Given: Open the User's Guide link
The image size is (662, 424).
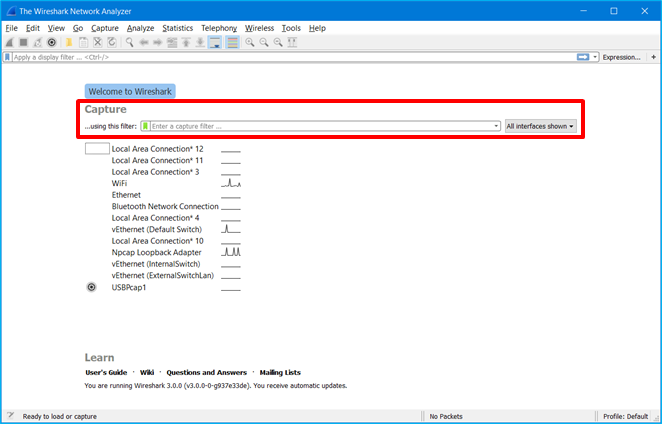Looking at the screenshot, I should click(x=106, y=372).
